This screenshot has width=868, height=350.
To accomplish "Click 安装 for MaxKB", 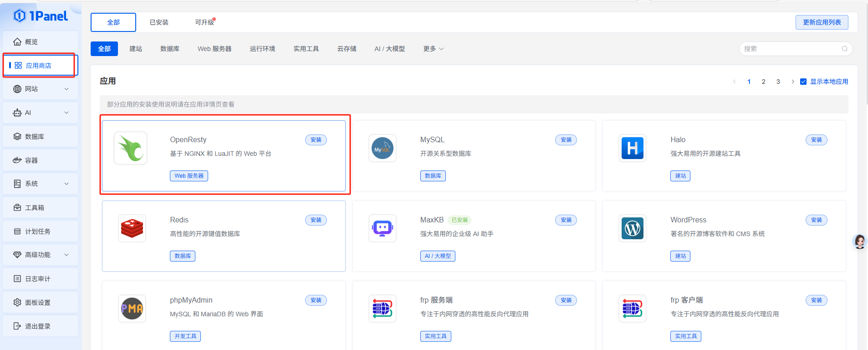I will point(566,220).
